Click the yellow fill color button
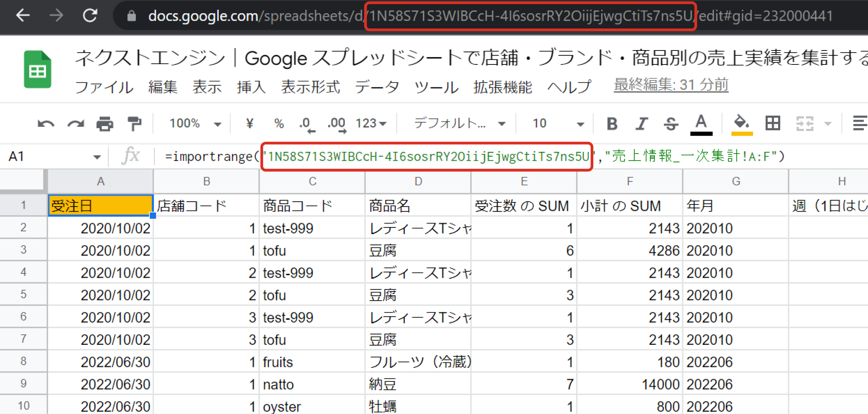Screen dimensions: 868x414 click(742, 124)
